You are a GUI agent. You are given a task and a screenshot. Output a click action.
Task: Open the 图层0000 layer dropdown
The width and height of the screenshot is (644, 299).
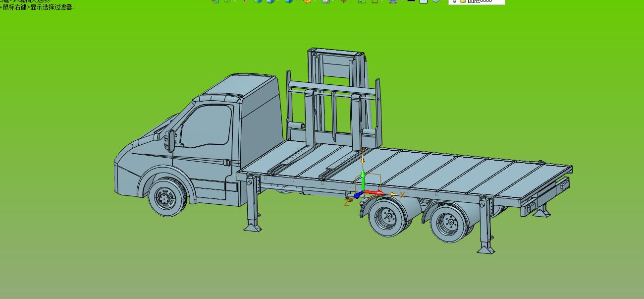pyautogui.click(x=477, y=1)
